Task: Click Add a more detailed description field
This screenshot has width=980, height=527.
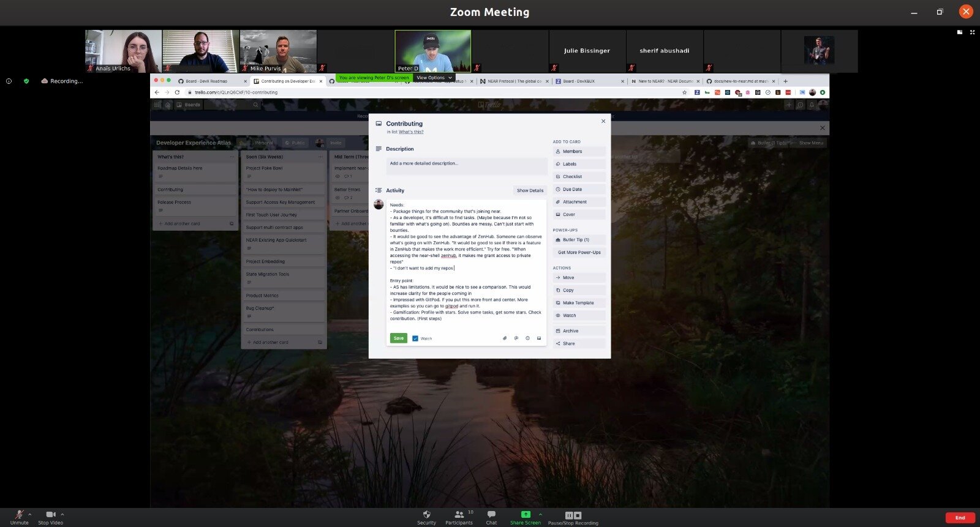Action: (x=467, y=166)
